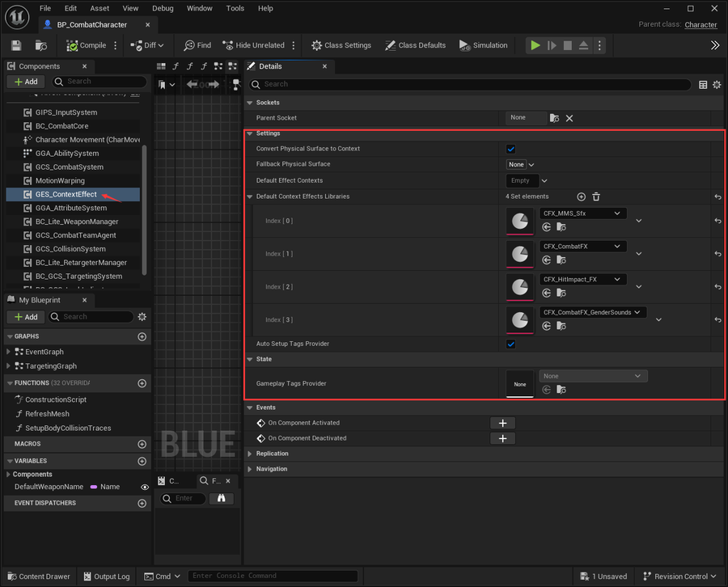Viewport: 728px width, 587px height.
Task: Add element to Default Context Effects Libraries
Action: point(582,196)
